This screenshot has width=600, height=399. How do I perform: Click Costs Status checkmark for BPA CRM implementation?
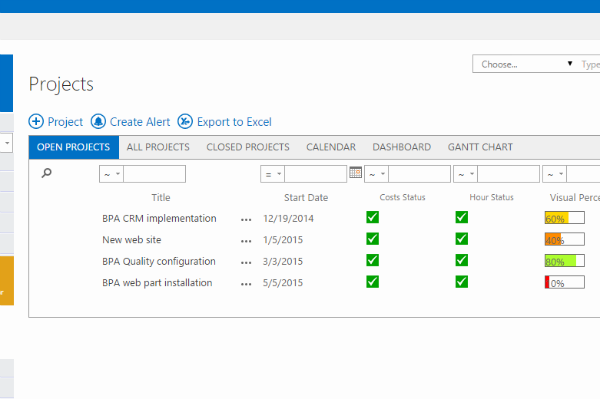[372, 217]
